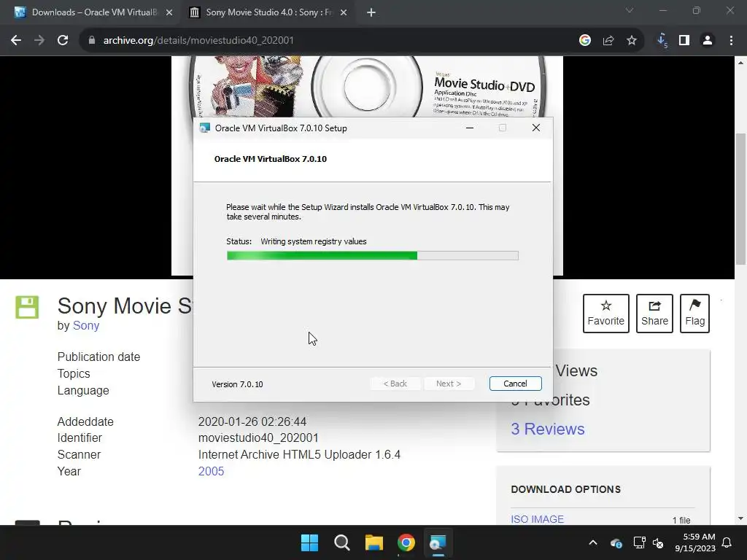Viewport: 747px width, 560px height.
Task: Switch to Downloads – Oracle VM VirtualBox tab
Action: click(x=94, y=12)
